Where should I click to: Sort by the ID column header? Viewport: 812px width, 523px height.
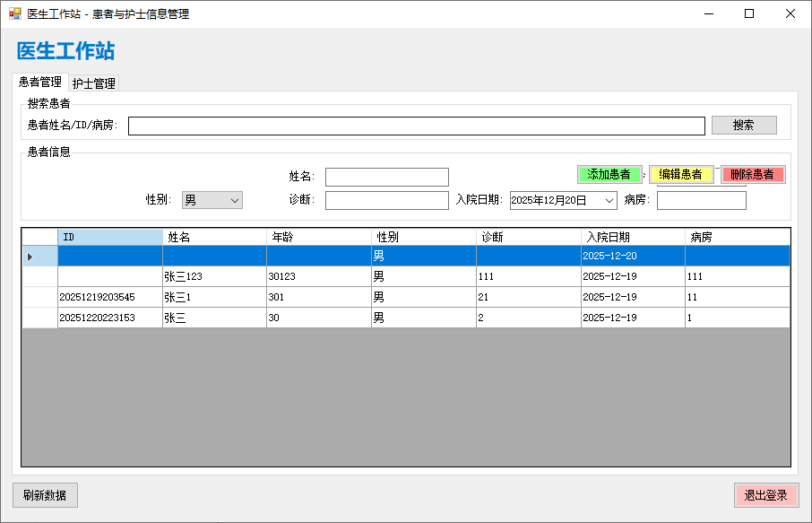109,237
